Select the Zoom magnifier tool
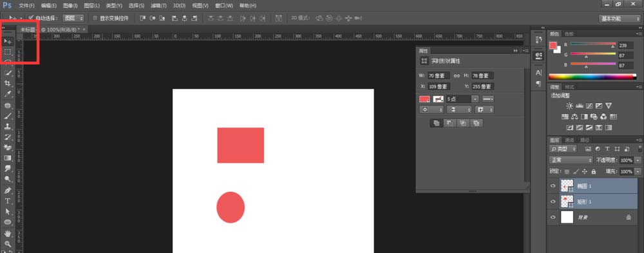The image size is (644, 253). point(7,243)
